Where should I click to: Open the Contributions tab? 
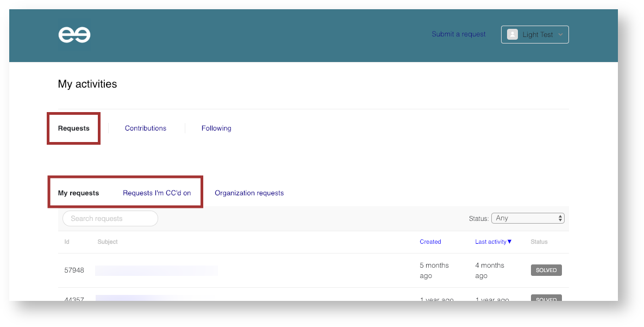[x=146, y=128]
